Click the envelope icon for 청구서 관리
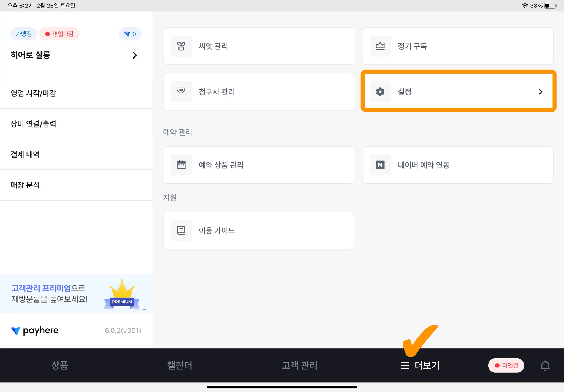Viewport: 564px width, 392px height. [x=181, y=92]
